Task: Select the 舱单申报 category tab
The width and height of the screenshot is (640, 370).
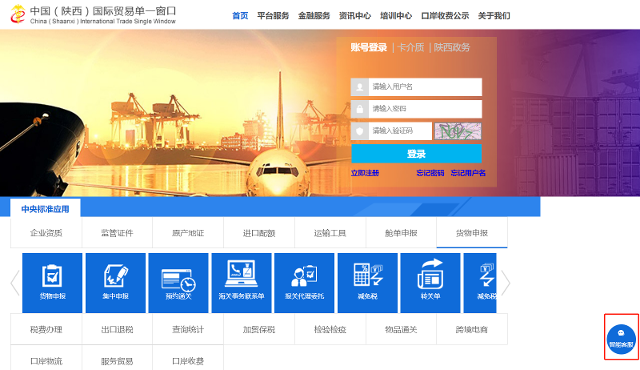Action: pos(401,233)
